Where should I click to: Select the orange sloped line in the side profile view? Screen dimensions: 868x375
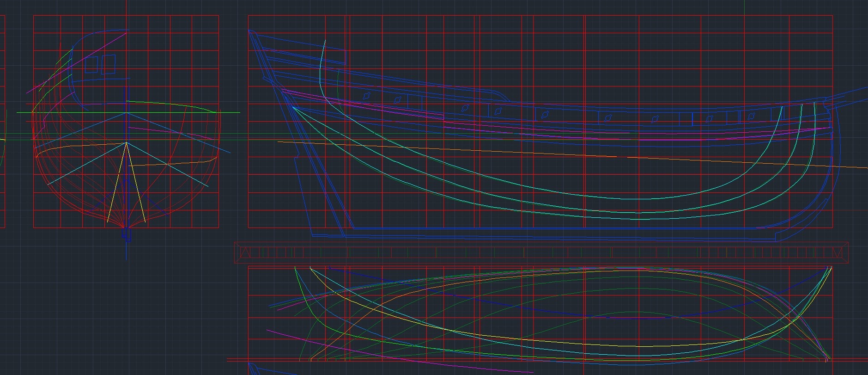click(573, 155)
